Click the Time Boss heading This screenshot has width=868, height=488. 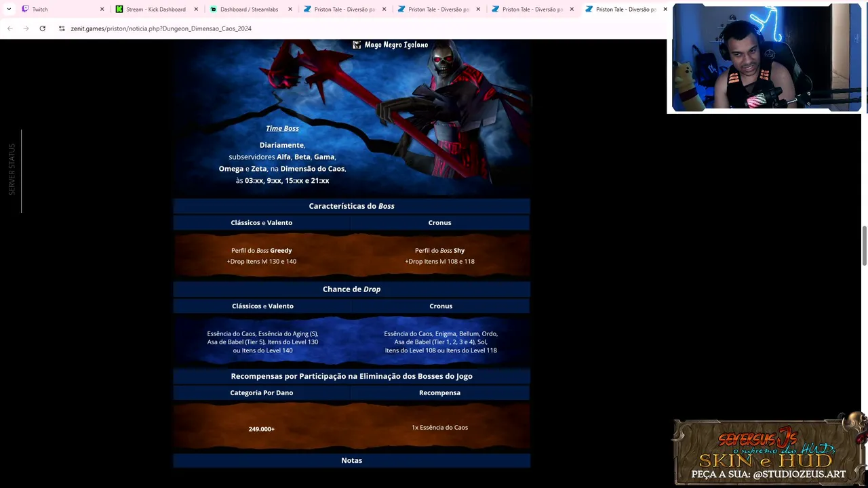click(x=282, y=128)
